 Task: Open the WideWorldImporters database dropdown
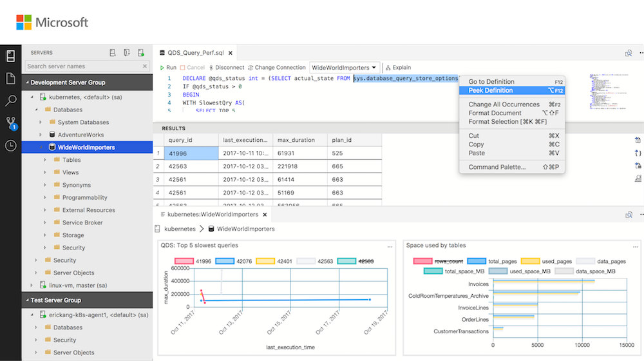tap(344, 68)
